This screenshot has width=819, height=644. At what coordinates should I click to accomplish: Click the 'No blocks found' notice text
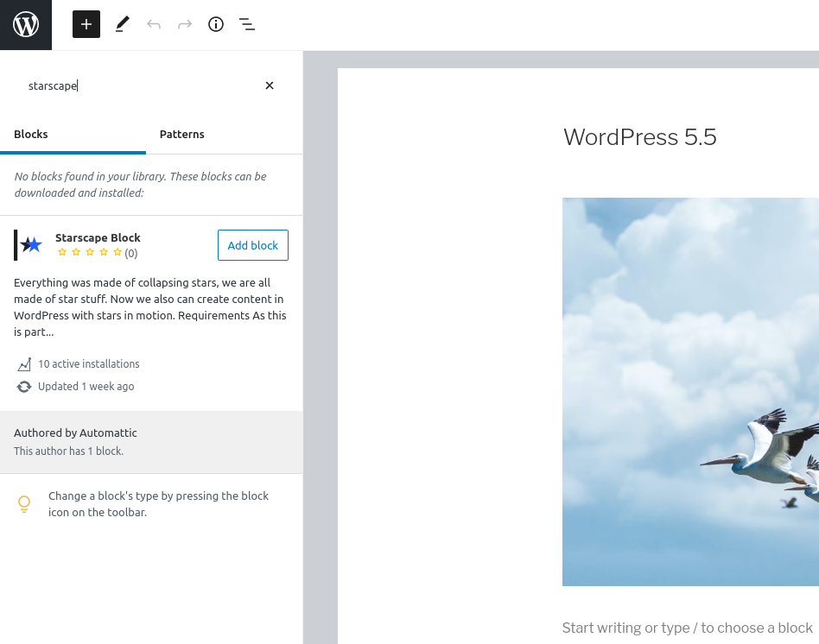pyautogui.click(x=141, y=185)
